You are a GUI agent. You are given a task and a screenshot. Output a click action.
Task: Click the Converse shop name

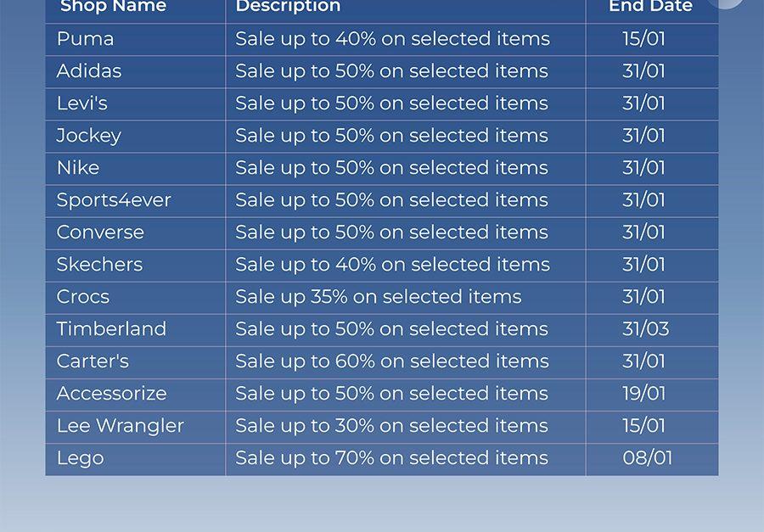click(100, 232)
